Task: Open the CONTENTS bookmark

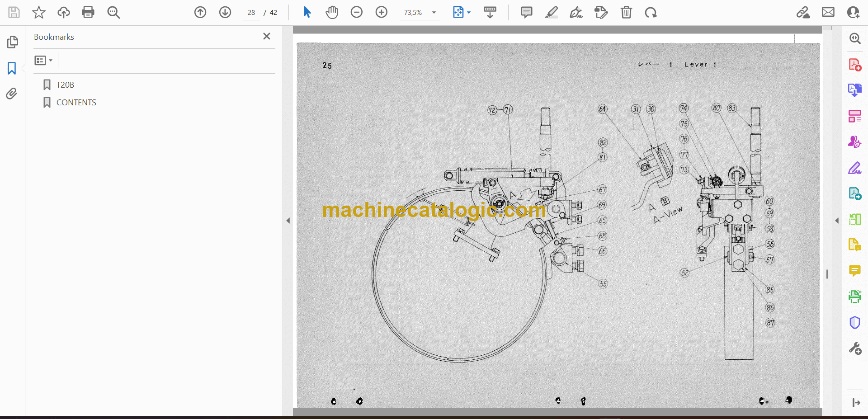Action: point(76,103)
